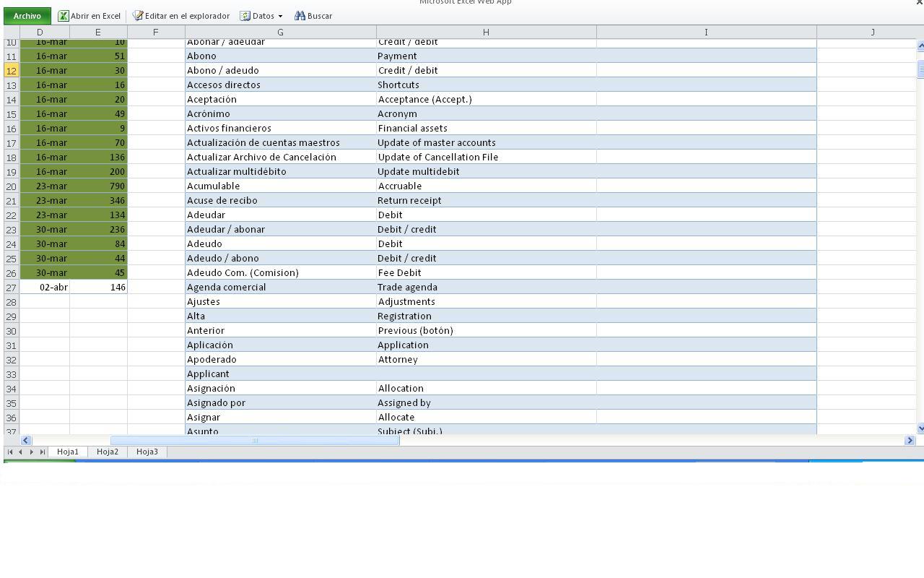This screenshot has width=924, height=578.
Task: Click cell 'Adeudo Com. (Comision)'
Action: 281,272
